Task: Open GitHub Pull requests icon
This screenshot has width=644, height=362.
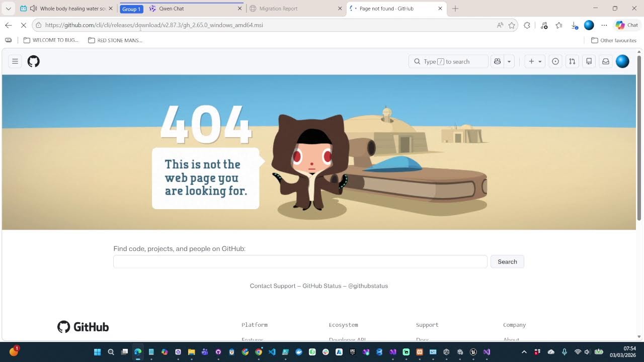Action: tap(572, 61)
